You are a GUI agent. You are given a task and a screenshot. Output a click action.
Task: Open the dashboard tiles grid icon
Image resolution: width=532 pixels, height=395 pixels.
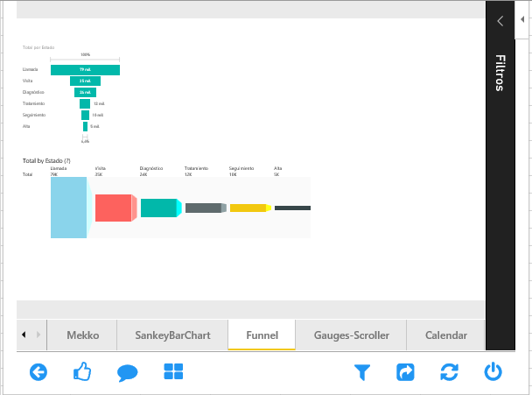(x=173, y=372)
